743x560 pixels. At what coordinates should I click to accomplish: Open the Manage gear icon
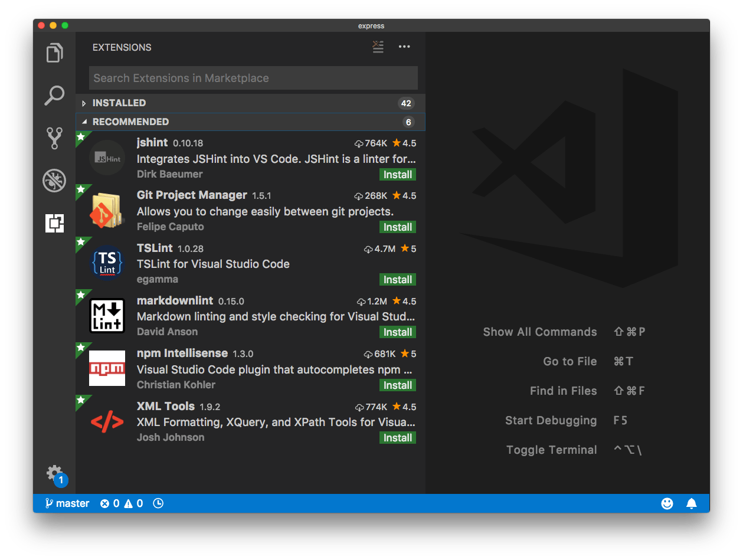pyautogui.click(x=54, y=473)
